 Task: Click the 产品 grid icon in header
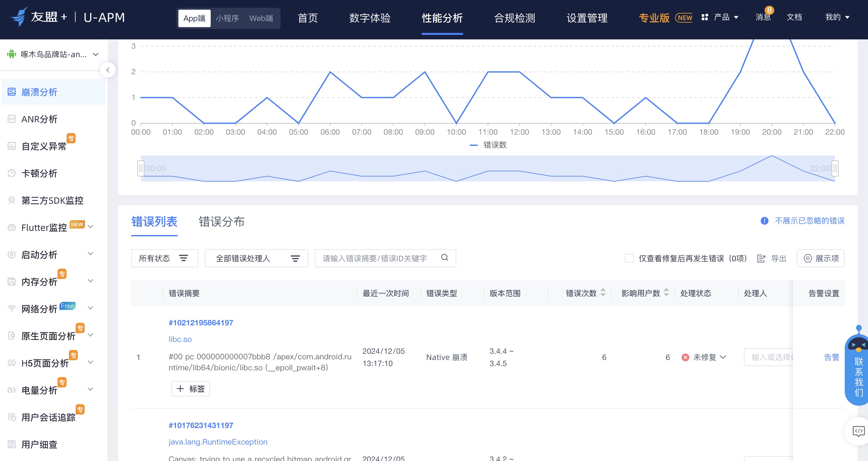pyautogui.click(x=704, y=17)
